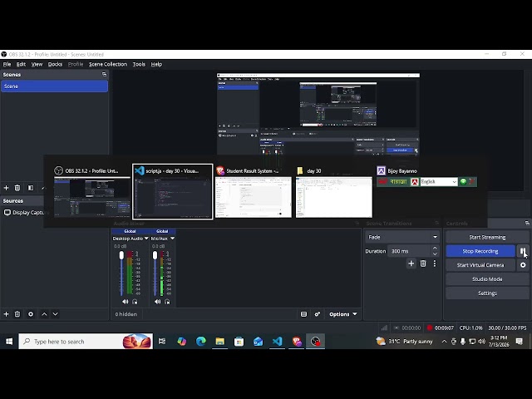Open Settings from the Controls panel
Viewport: 532px width, 399px height.
tap(487, 293)
